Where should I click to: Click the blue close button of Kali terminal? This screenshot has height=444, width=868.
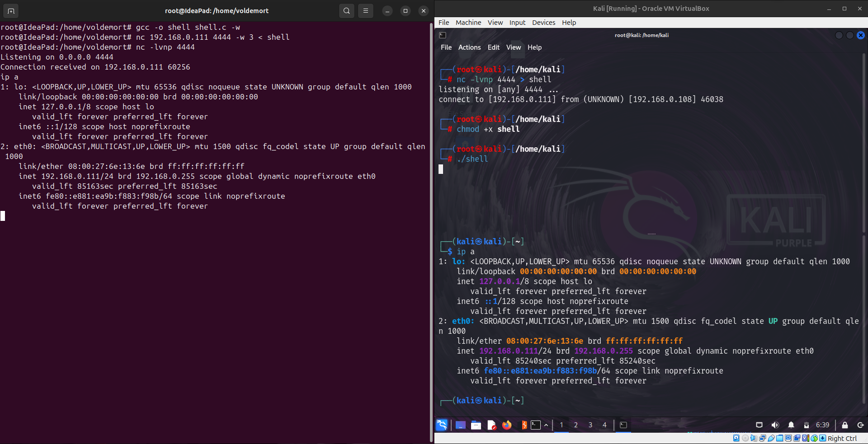point(861,35)
